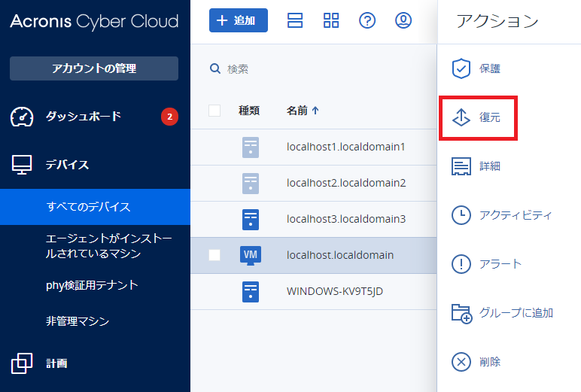Open アラート alerts action
The height and width of the screenshot is (392, 581).
(x=461, y=264)
